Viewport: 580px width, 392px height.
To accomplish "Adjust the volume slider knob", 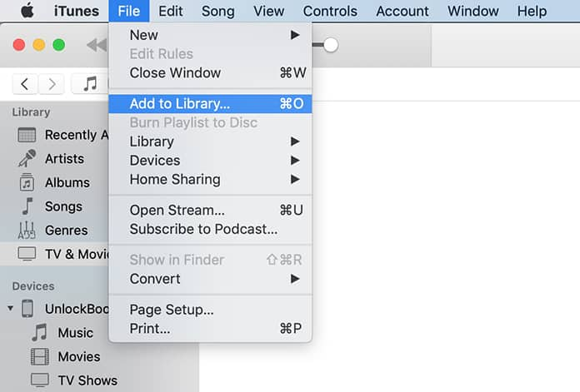I will pyautogui.click(x=330, y=45).
